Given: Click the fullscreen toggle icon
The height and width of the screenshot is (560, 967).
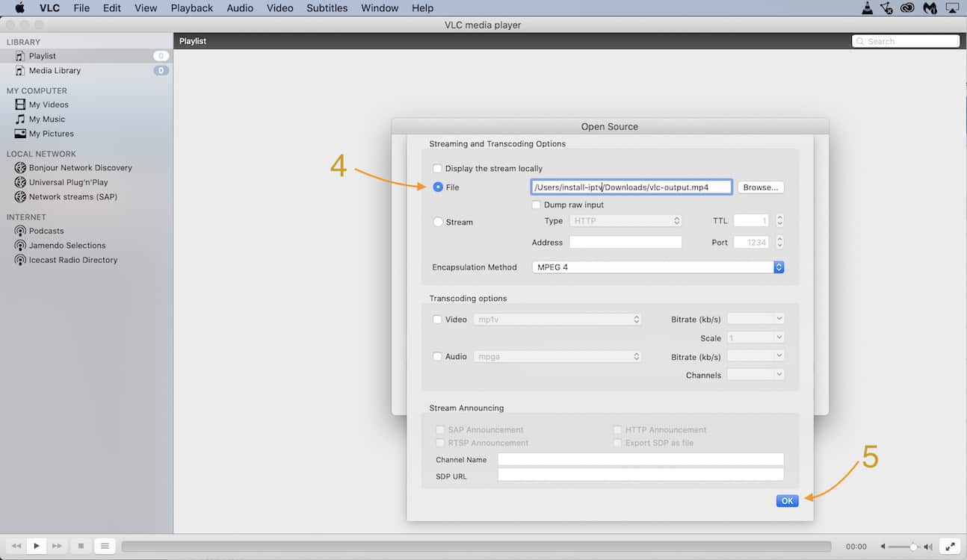Looking at the screenshot, I should point(948,546).
